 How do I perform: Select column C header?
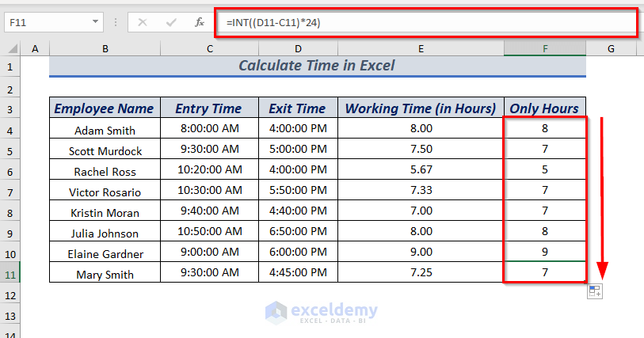tap(209, 49)
